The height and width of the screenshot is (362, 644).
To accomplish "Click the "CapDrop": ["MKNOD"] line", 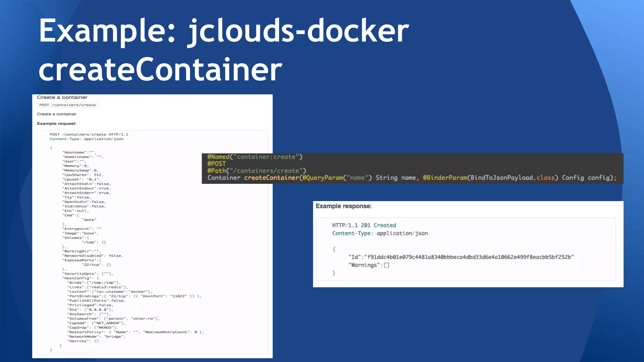I will click(x=93, y=328).
